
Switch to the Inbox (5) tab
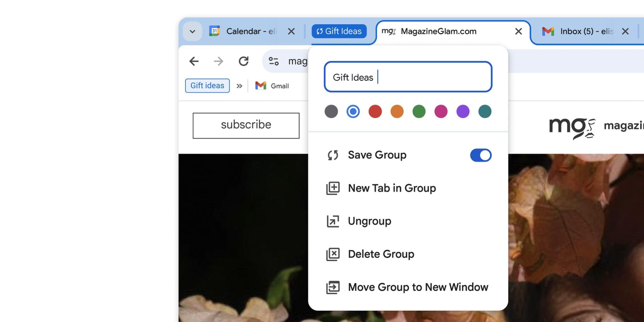[585, 31]
